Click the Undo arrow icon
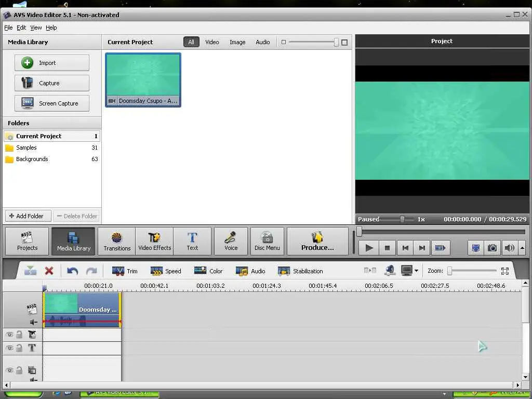This screenshot has height=399, width=532. coord(72,271)
